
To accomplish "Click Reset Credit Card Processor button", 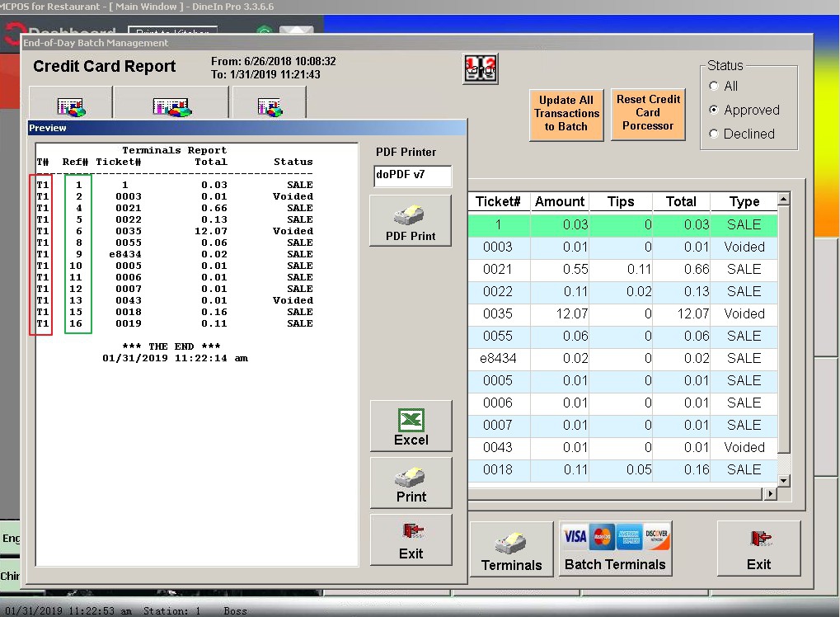I will (648, 114).
